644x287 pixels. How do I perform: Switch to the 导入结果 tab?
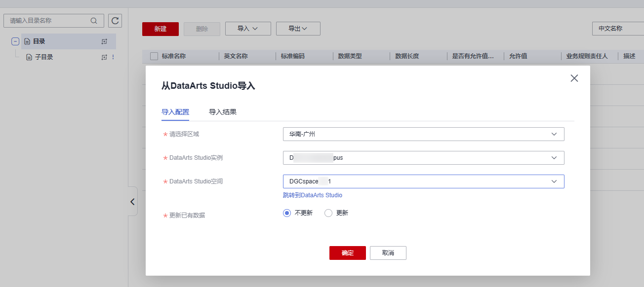pyautogui.click(x=223, y=112)
